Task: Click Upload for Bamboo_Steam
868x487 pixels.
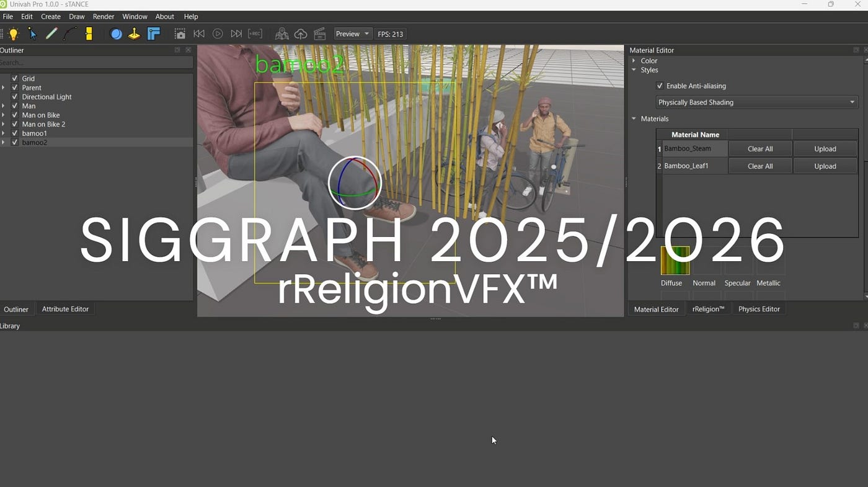Action: tap(825, 149)
